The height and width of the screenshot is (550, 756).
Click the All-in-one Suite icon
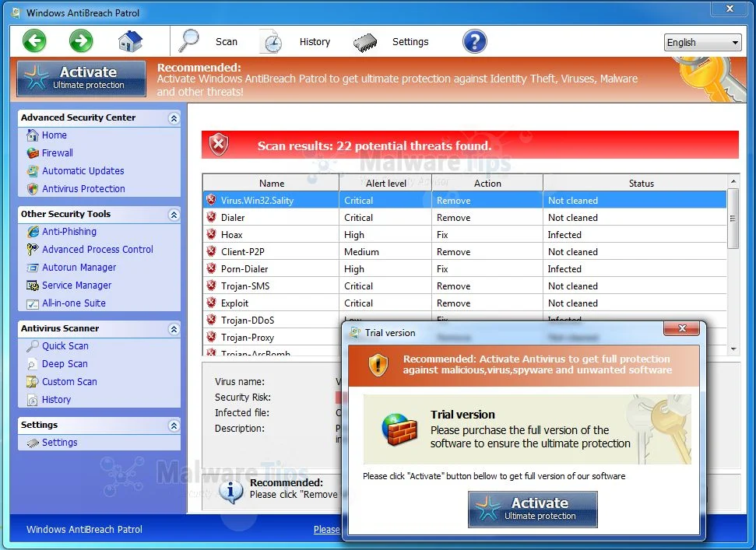click(32, 304)
